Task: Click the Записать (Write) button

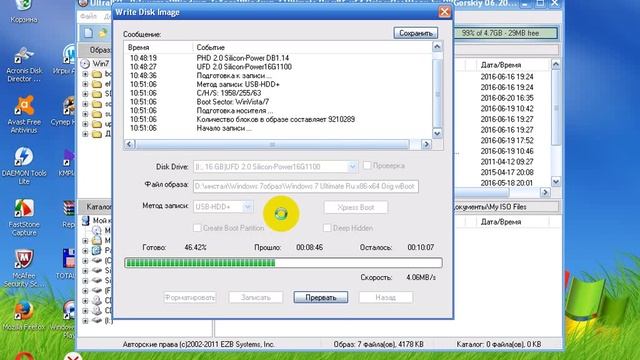Action: (256, 297)
